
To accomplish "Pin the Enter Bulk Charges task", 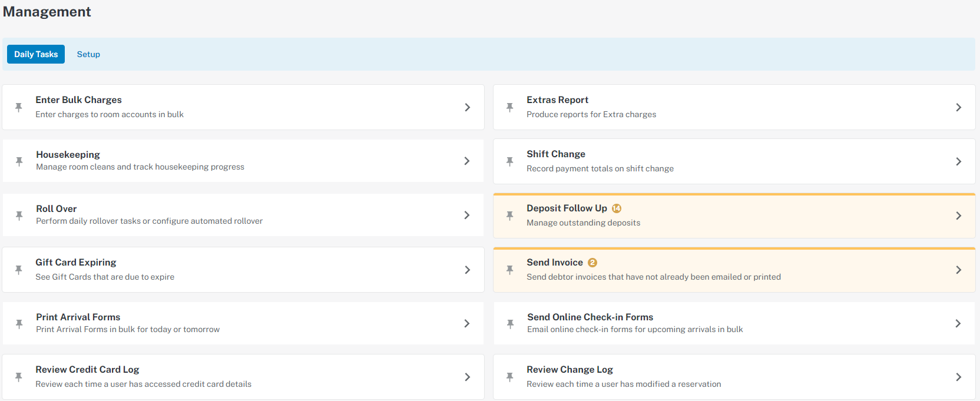I will click(x=19, y=107).
